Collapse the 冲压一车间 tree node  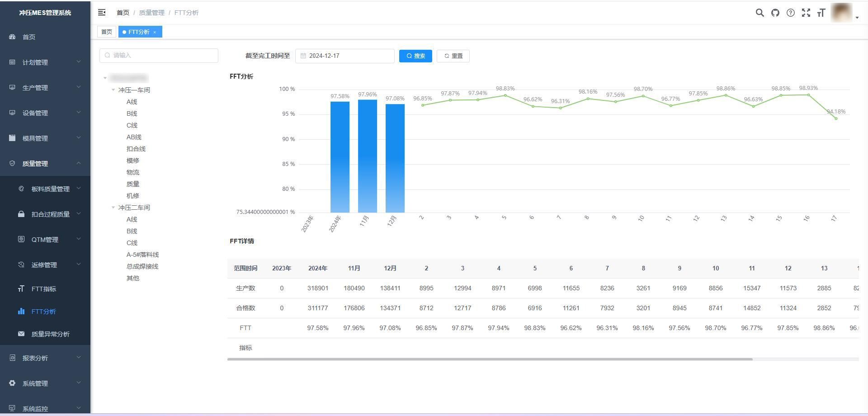pyautogui.click(x=113, y=90)
